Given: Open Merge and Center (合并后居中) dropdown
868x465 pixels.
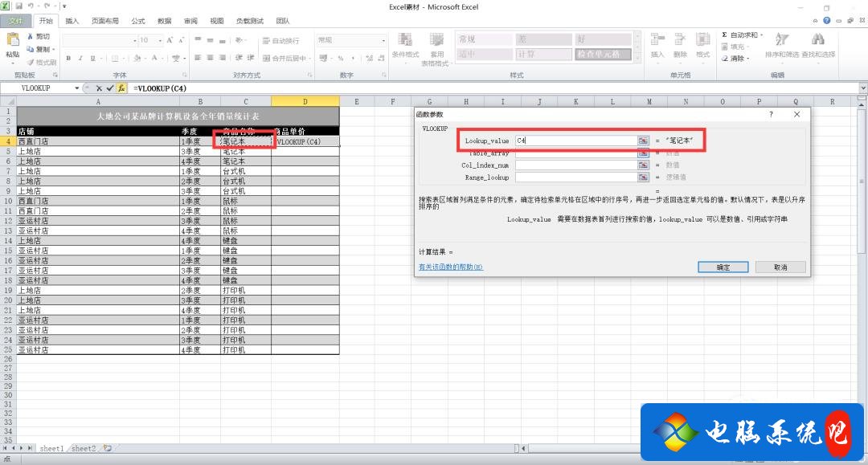Looking at the screenshot, I should (x=309, y=58).
